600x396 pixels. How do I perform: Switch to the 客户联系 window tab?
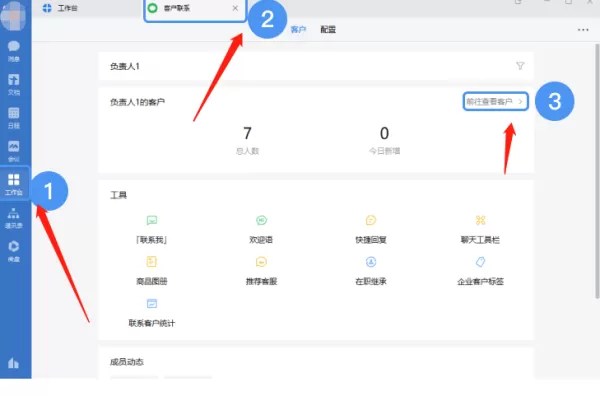pyautogui.click(x=195, y=8)
